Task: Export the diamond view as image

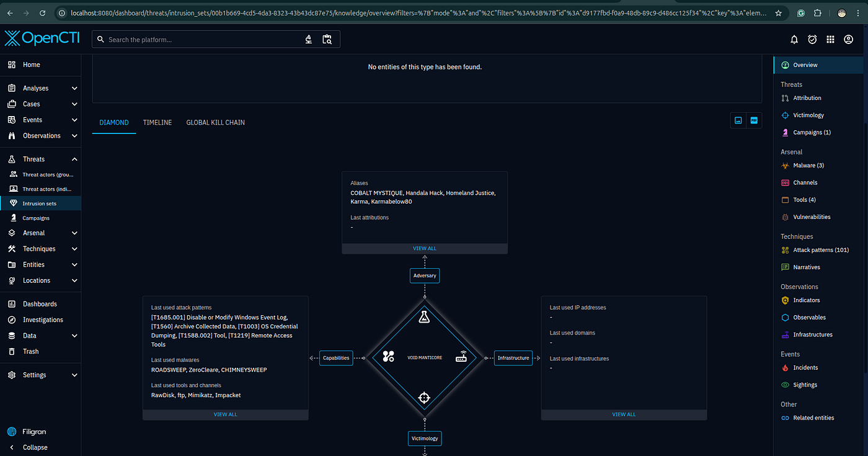Action: click(738, 120)
